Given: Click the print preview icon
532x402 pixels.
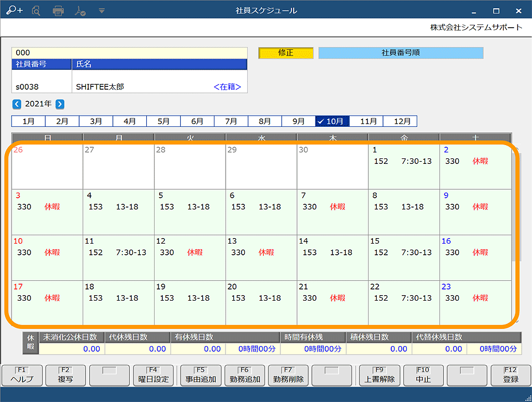Looking at the screenshot, I should (36, 11).
